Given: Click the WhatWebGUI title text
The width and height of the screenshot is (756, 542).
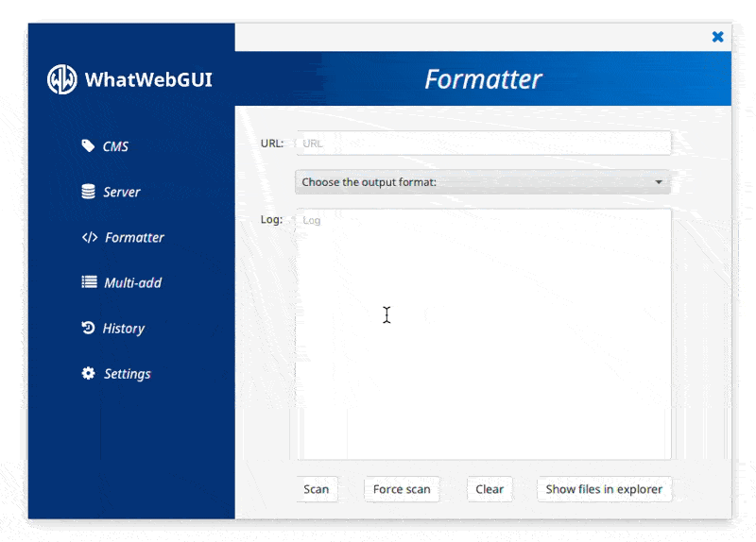Looking at the screenshot, I should coord(148,79).
